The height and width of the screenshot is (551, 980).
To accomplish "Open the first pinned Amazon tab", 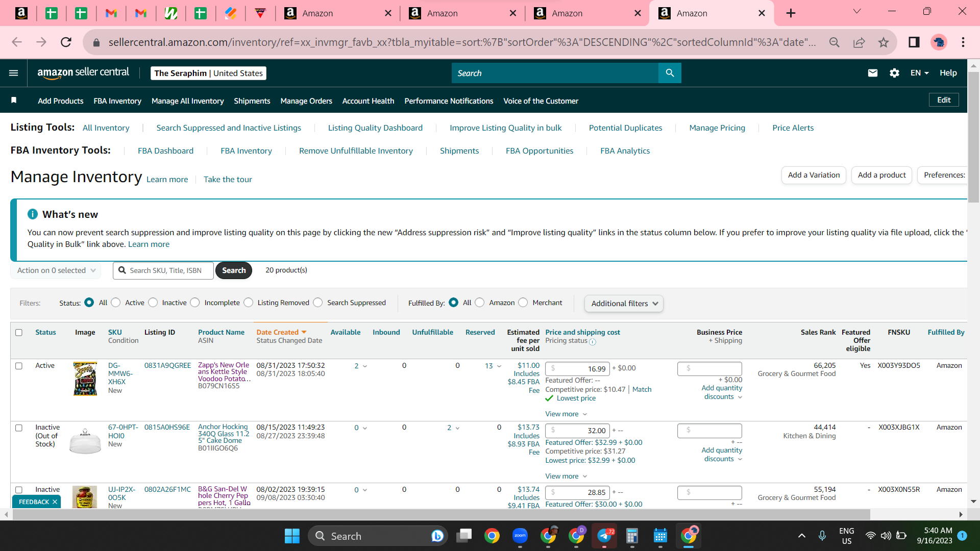I will coord(21,13).
